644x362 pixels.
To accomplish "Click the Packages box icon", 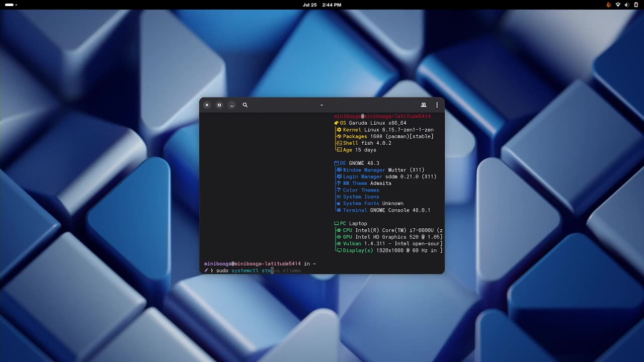I will click(x=339, y=136).
